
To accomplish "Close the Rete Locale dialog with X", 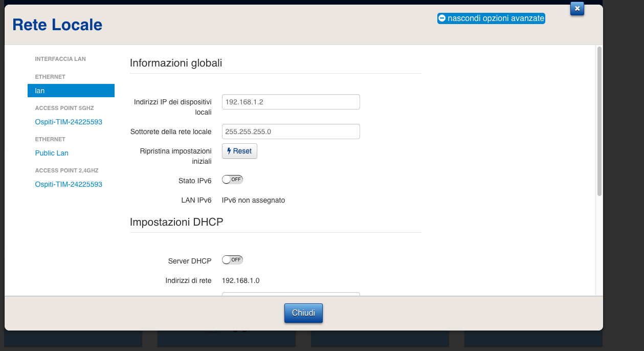I will click(x=577, y=9).
